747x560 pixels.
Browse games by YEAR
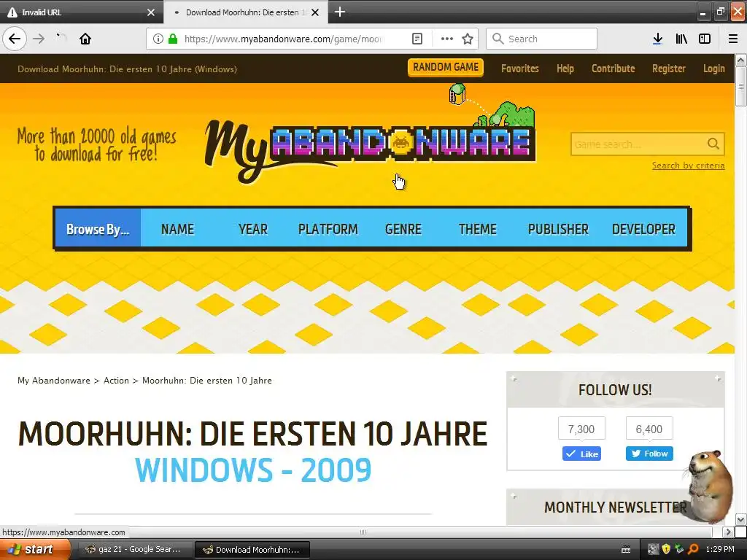click(x=253, y=229)
